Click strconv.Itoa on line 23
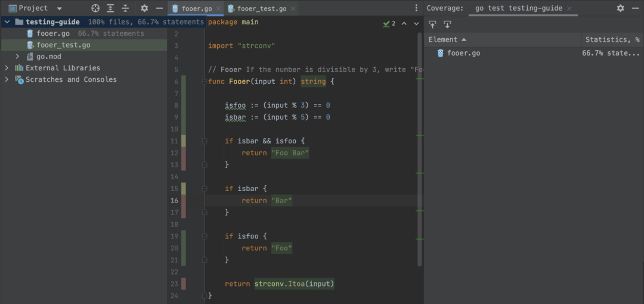The width and height of the screenshot is (644, 304). click(x=280, y=284)
